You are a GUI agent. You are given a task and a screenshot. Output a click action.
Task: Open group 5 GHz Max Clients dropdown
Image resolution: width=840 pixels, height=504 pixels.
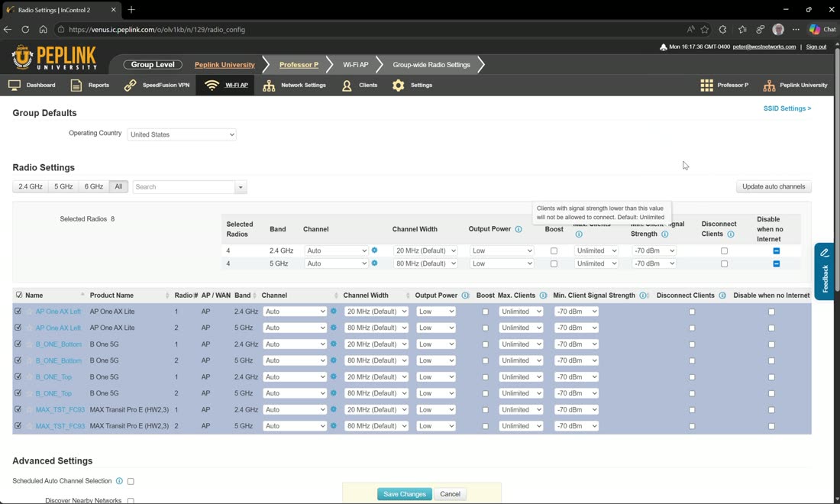pyautogui.click(x=596, y=263)
